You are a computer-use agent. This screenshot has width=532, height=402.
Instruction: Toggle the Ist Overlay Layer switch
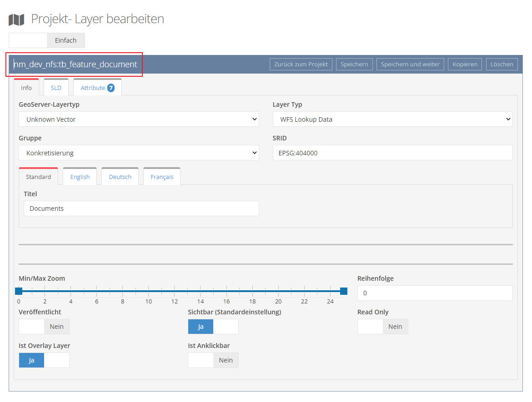(44, 360)
